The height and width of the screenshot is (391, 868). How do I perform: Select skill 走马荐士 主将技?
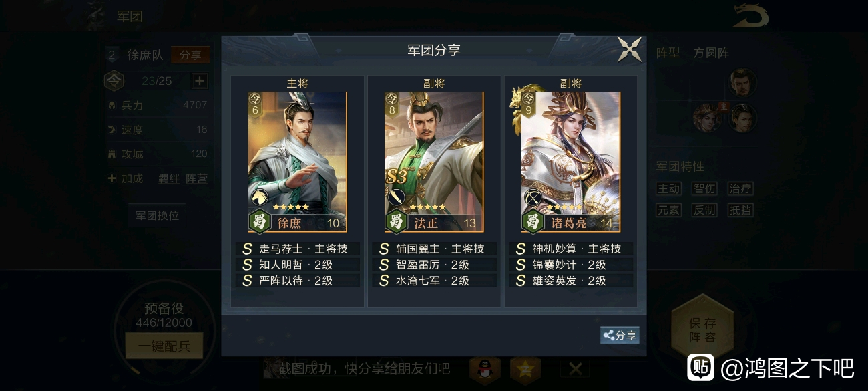click(297, 249)
